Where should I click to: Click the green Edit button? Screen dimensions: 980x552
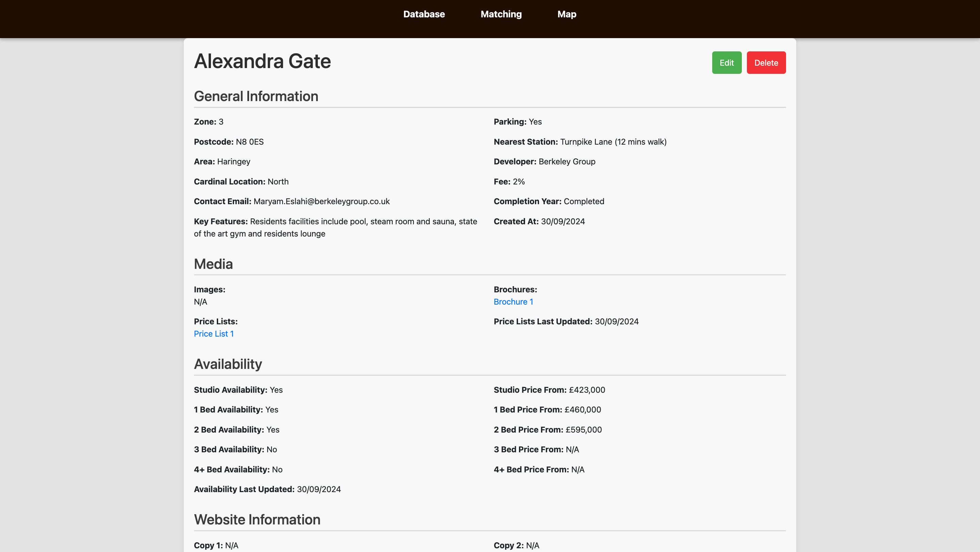[726, 63]
